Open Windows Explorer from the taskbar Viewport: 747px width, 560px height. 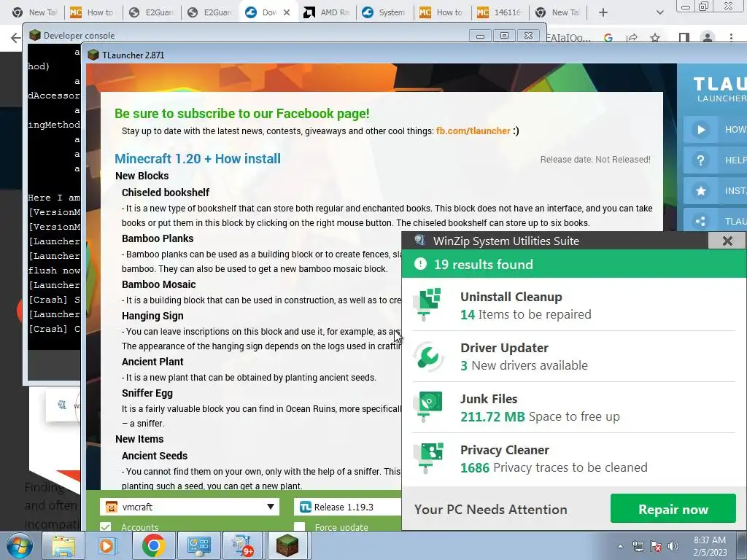click(x=63, y=545)
